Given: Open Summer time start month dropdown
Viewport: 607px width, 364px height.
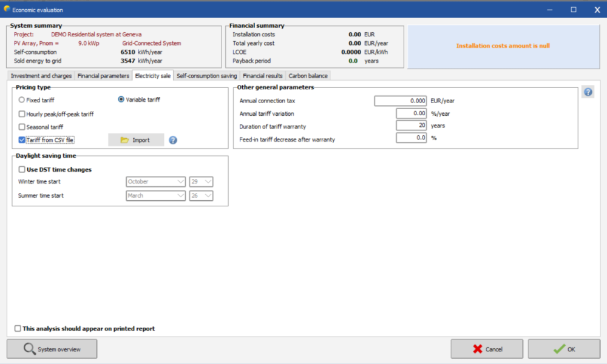Looking at the screenshot, I should pos(155,196).
